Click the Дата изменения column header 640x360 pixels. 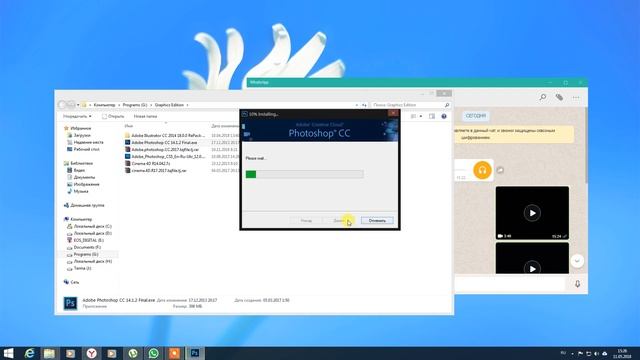[225, 126]
